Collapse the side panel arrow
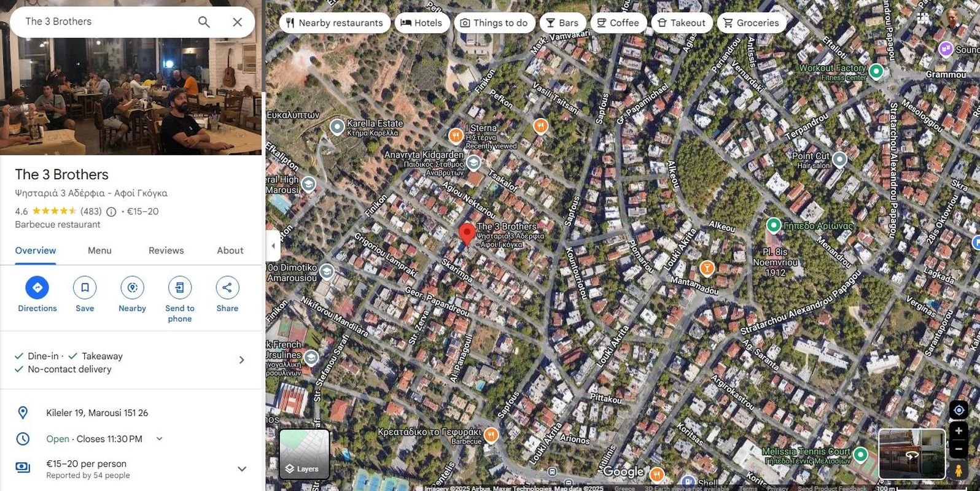This screenshot has width=980, height=491. (273, 245)
